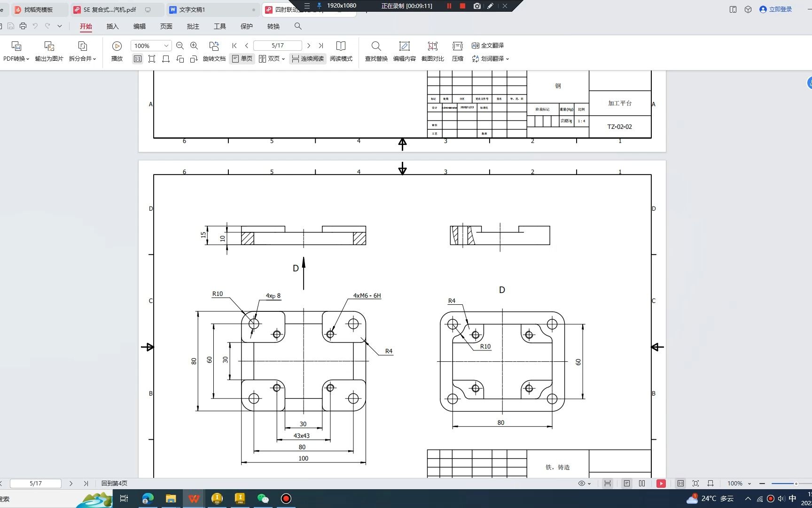The image size is (812, 508).
Task: Show hidden system tray icons
Action: (748, 499)
